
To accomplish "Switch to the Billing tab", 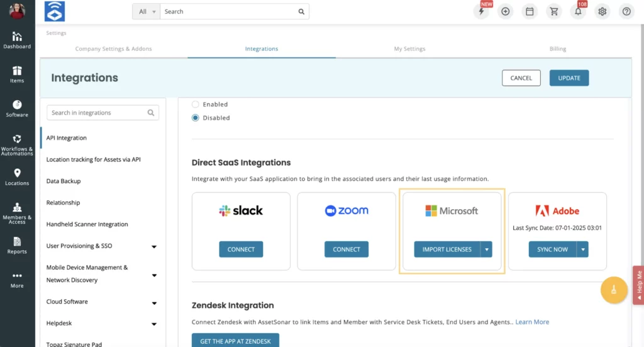I will click(x=557, y=48).
